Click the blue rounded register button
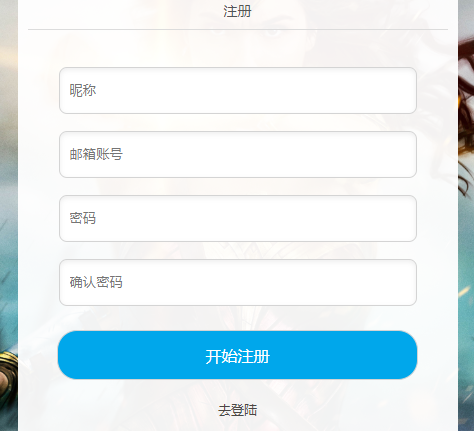Image resolution: width=474 pixels, height=431 pixels. click(x=237, y=355)
